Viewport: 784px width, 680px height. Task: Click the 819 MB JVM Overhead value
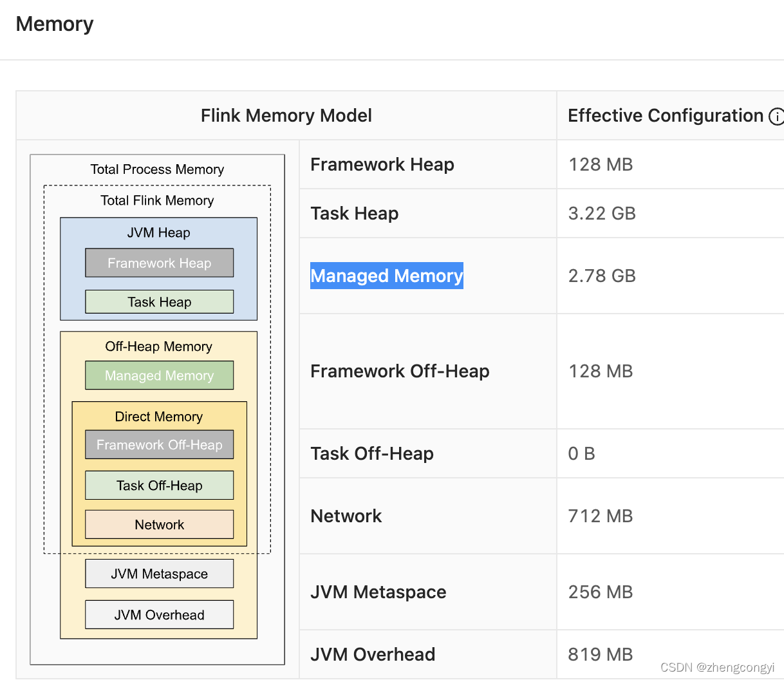(x=601, y=655)
